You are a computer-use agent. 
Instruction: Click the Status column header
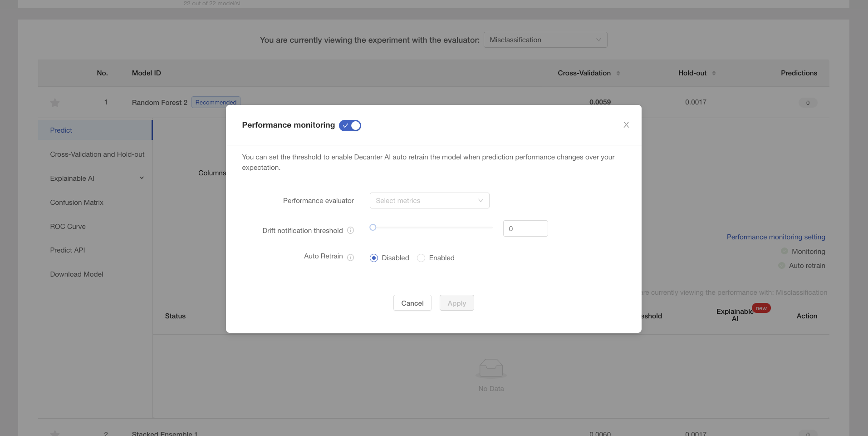(x=175, y=316)
